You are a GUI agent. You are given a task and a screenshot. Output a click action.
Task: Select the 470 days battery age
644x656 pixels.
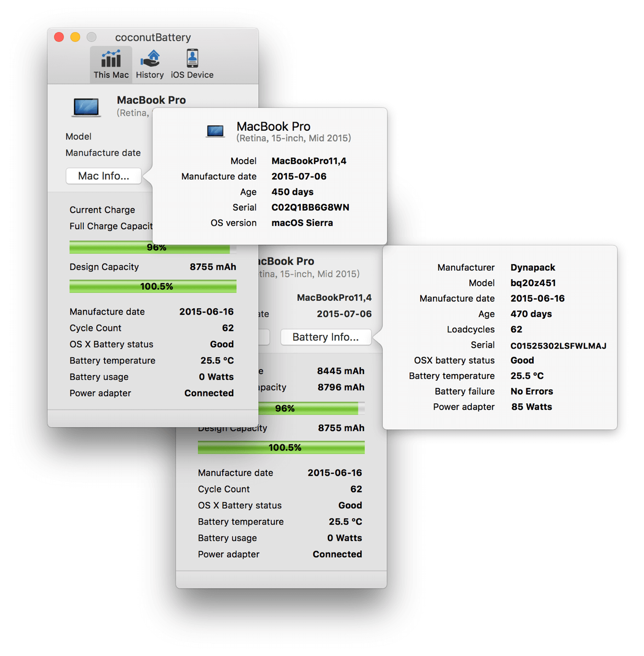[531, 314]
